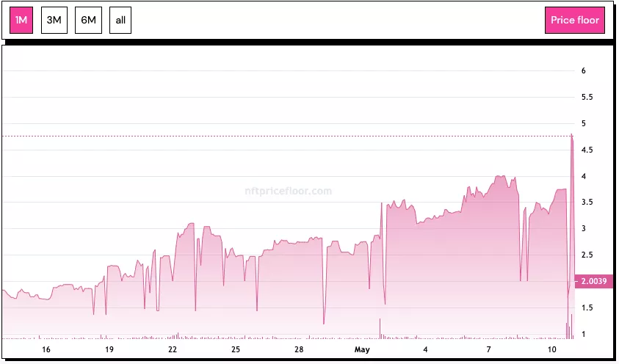Click date axis label 28
This screenshot has height=364, width=619.
[299, 349]
